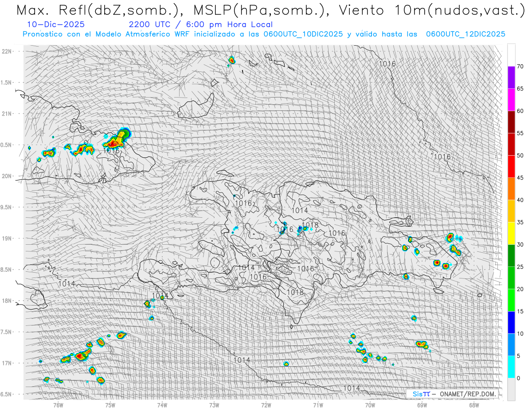
Task: Select the red 50-55 dBZ legend swatch
Action: click(x=511, y=144)
